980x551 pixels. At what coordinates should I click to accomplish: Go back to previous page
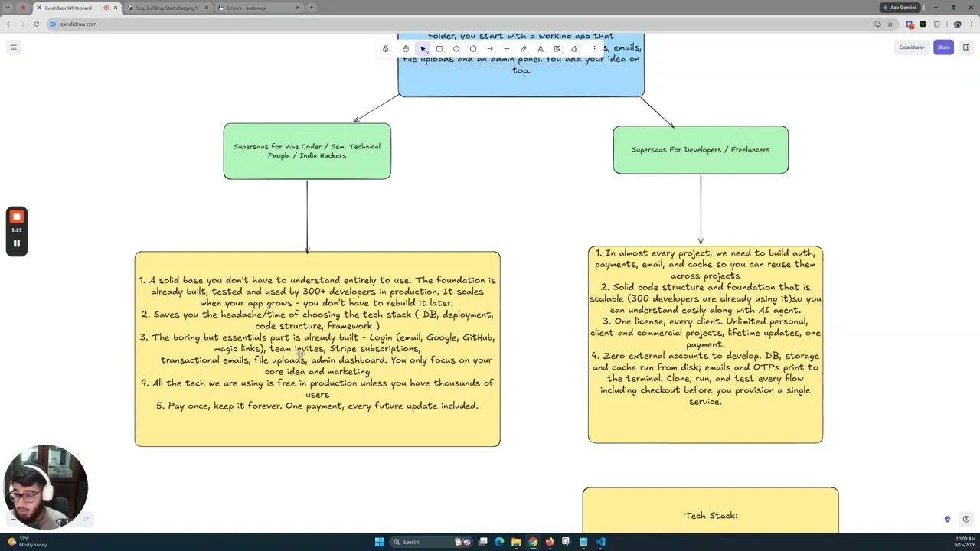pyautogui.click(x=8, y=24)
